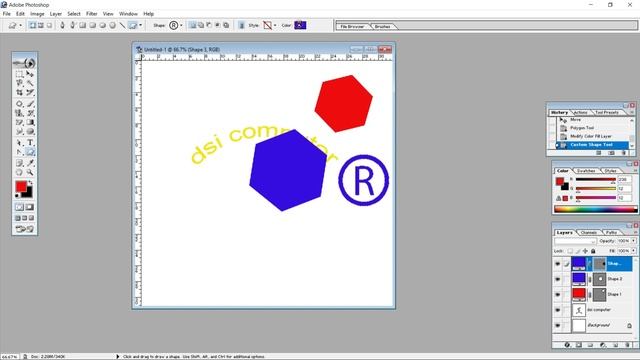Viewport: 640px width, 360px height.
Task: Open the File Browser tab
Action: pos(352,27)
